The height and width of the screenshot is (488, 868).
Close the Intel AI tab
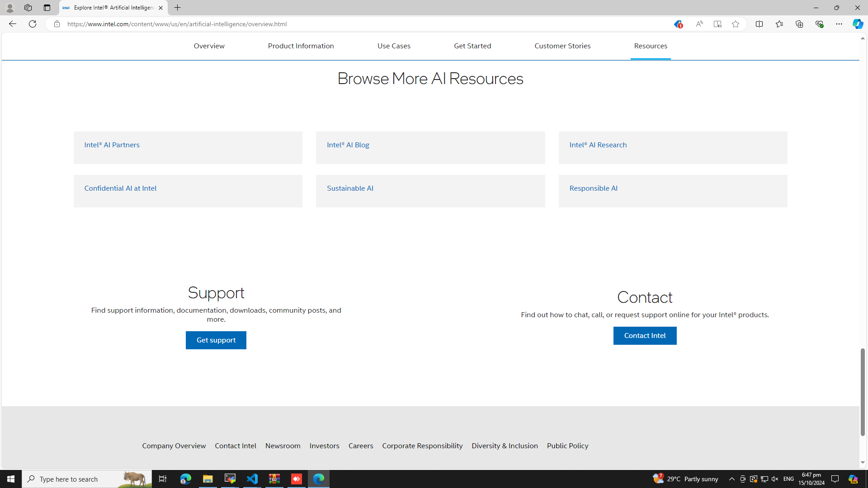(160, 8)
